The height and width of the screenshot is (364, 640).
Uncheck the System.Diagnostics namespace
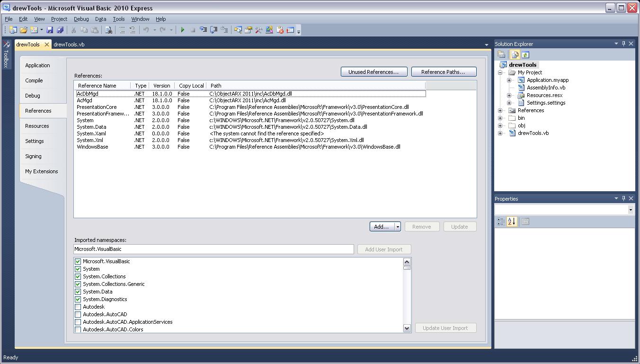point(78,299)
